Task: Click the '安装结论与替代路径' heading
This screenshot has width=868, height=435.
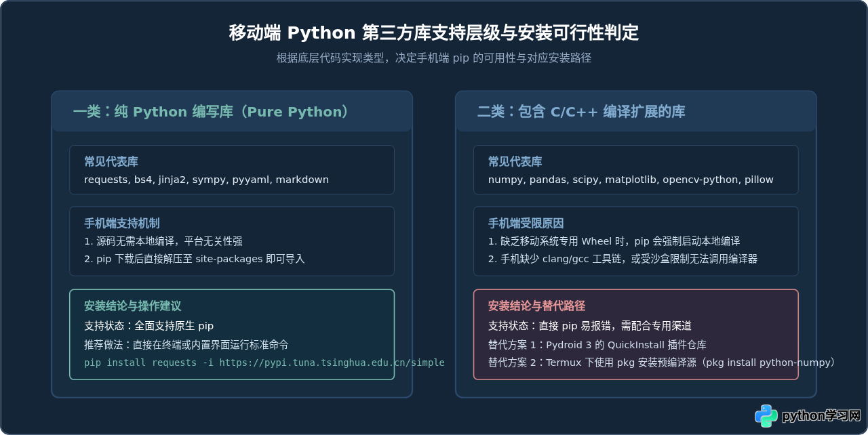Action: 537,306
